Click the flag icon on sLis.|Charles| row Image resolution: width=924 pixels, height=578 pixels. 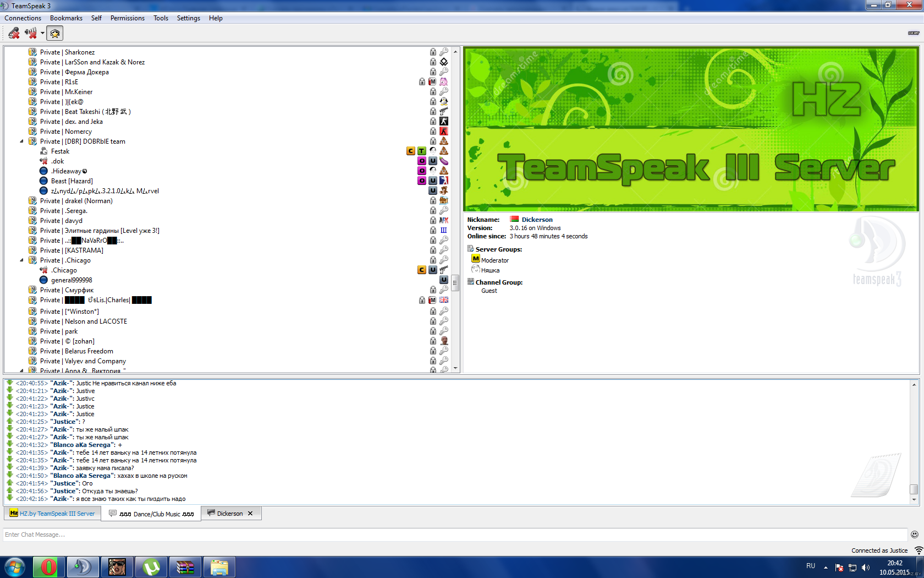pos(444,300)
